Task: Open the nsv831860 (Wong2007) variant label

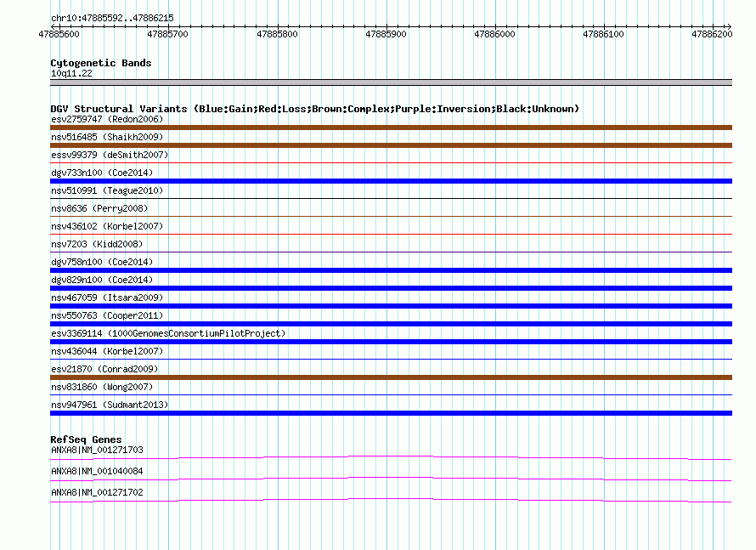Action: click(101, 387)
